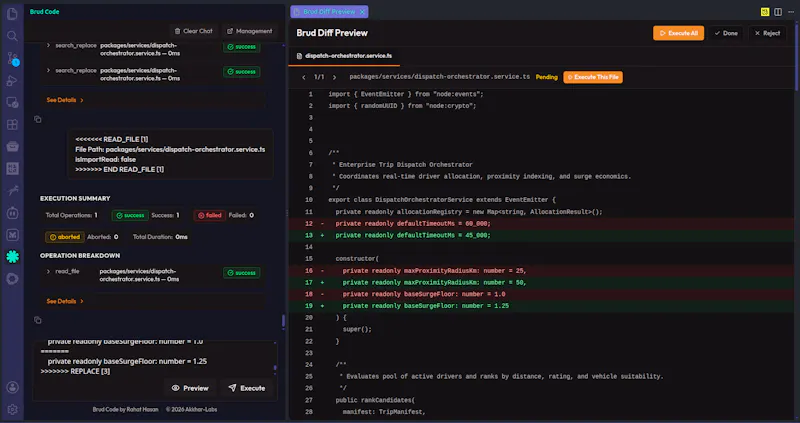The width and height of the screenshot is (800, 423).
Task: Click the Done button
Action: point(726,33)
